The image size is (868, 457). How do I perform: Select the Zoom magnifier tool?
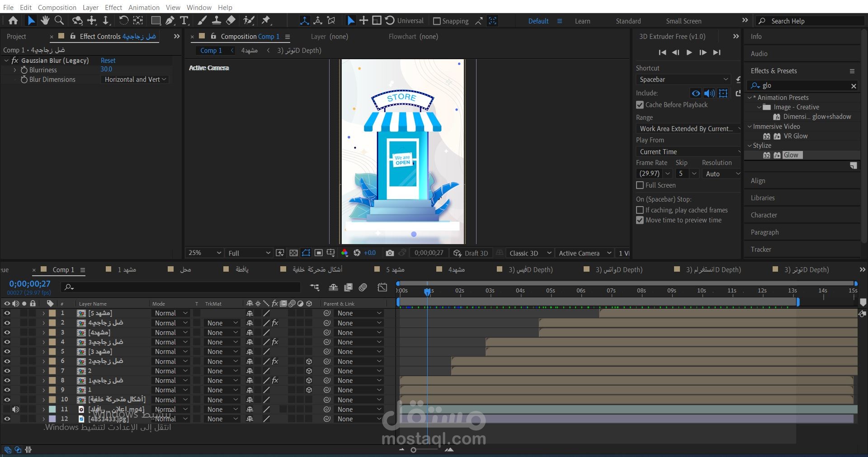(x=59, y=20)
